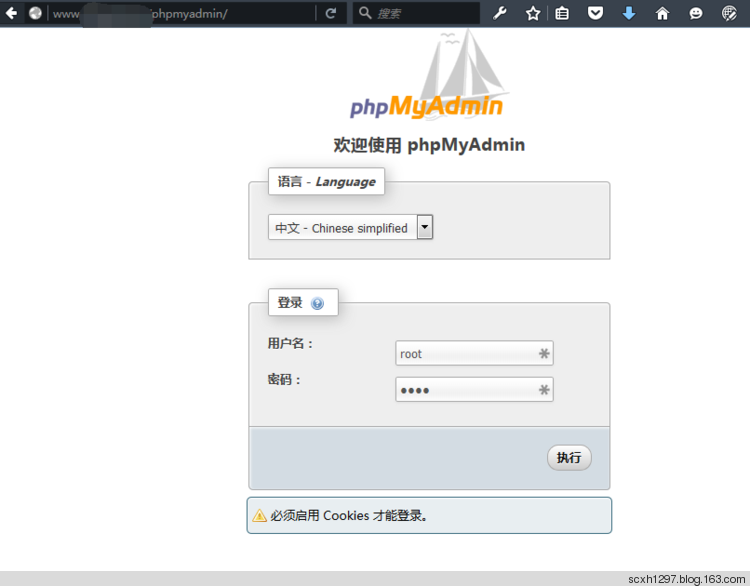Image resolution: width=750 pixels, height=586 pixels.
Task: Click the globe pencil icon in toolbar
Action: point(729,13)
